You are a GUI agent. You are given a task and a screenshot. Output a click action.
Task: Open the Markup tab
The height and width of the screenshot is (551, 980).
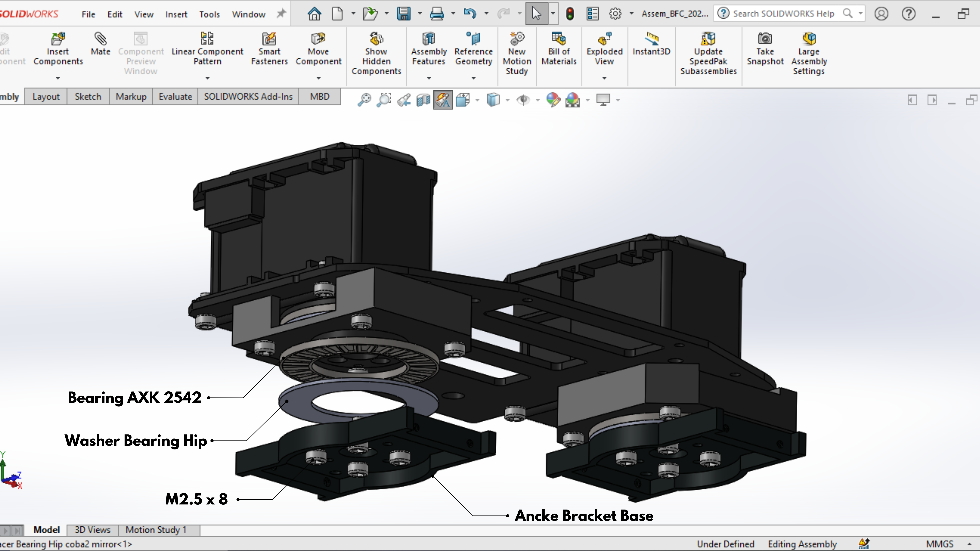131,97
